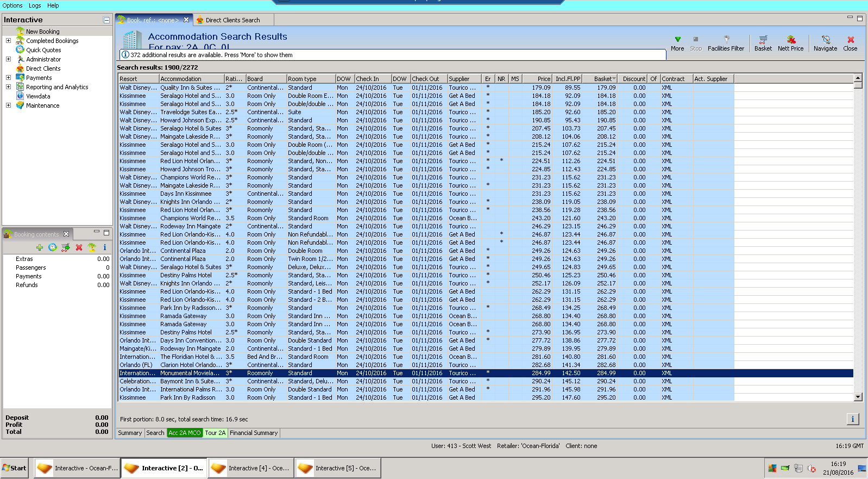Click the info button below the results table
The height and width of the screenshot is (479, 868).
point(853,419)
